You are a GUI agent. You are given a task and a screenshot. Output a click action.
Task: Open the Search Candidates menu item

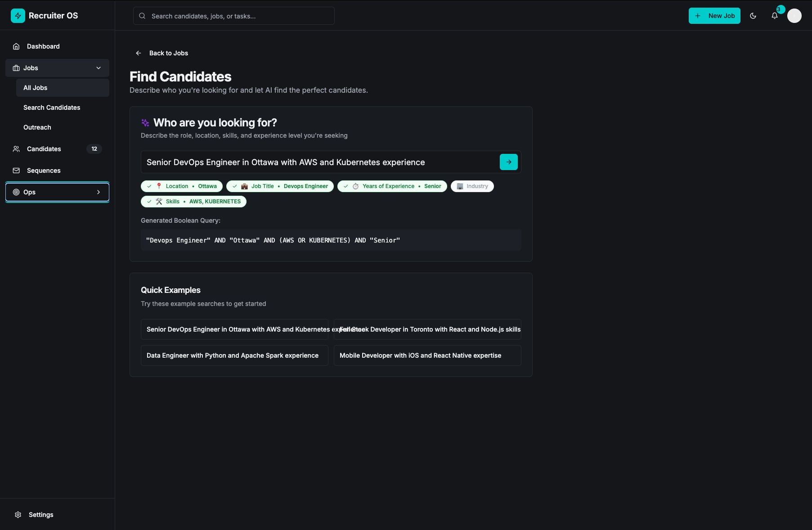[52, 108]
